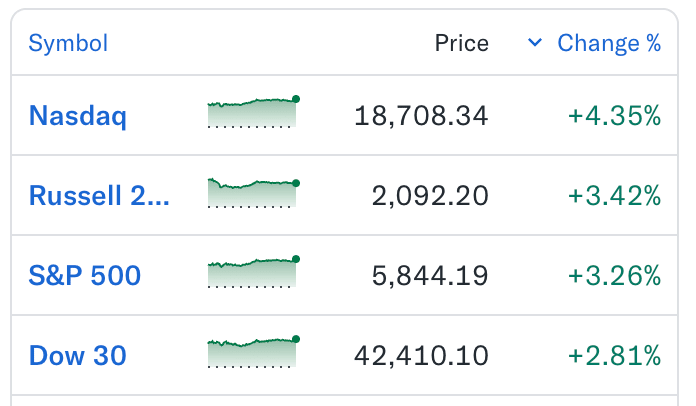Image resolution: width=696 pixels, height=406 pixels.
Task: Click the sort chevron next to Change %
Action: click(535, 43)
